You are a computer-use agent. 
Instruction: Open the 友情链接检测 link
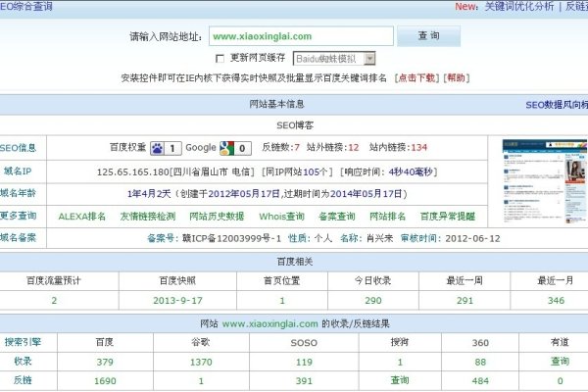[148, 217]
